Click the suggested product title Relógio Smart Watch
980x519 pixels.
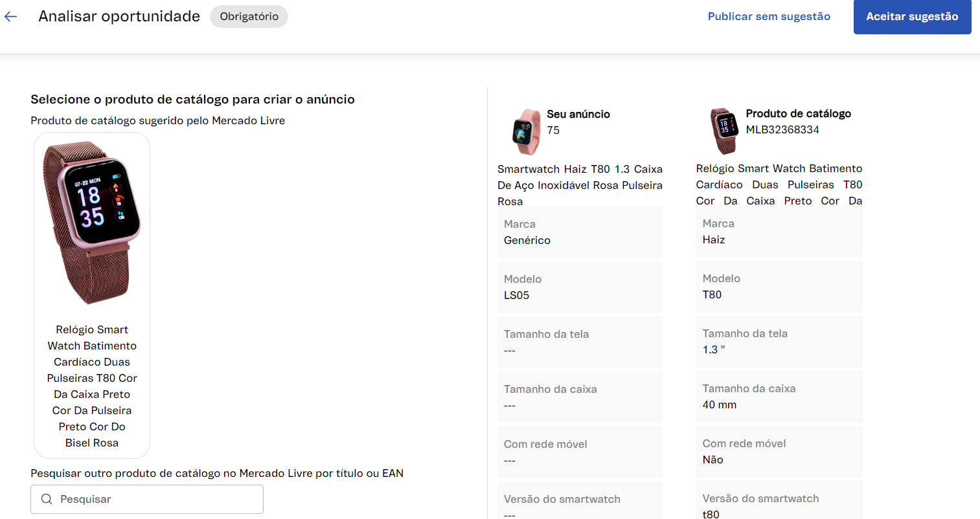(x=92, y=386)
